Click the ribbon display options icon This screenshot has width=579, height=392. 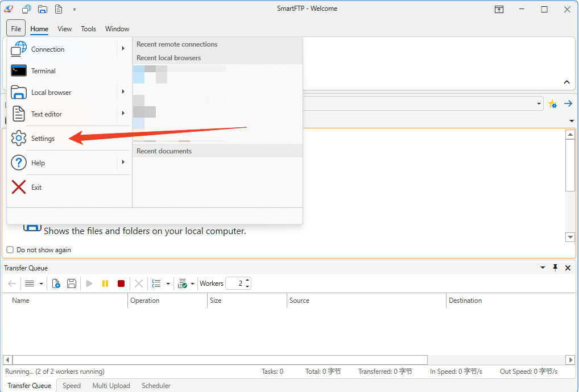(499, 9)
